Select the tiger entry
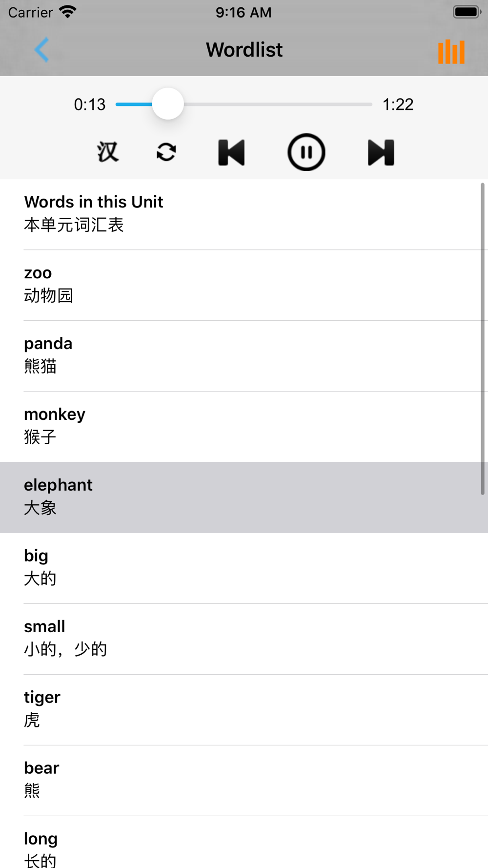Image resolution: width=488 pixels, height=868 pixels. coord(244,710)
